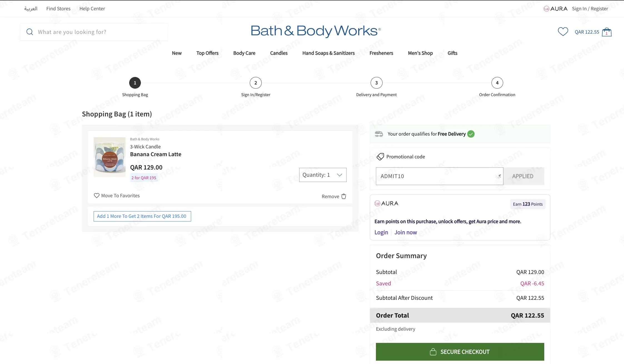Image resolution: width=624 pixels, height=364 pixels.
Task: Open the Candles menu
Action: [x=279, y=53]
